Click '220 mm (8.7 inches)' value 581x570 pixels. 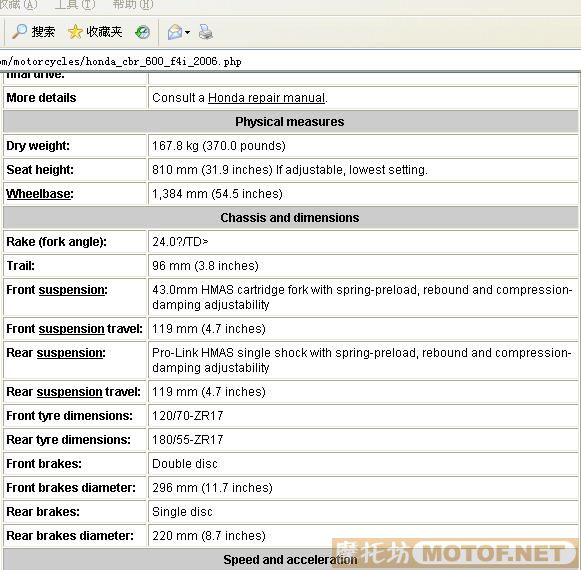coord(209,536)
